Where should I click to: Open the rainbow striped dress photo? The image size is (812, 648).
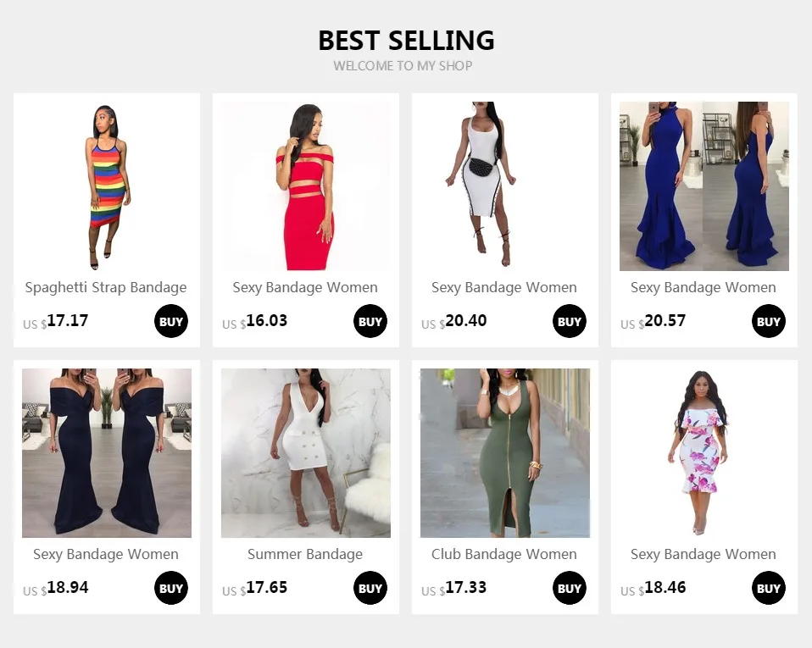click(x=107, y=186)
